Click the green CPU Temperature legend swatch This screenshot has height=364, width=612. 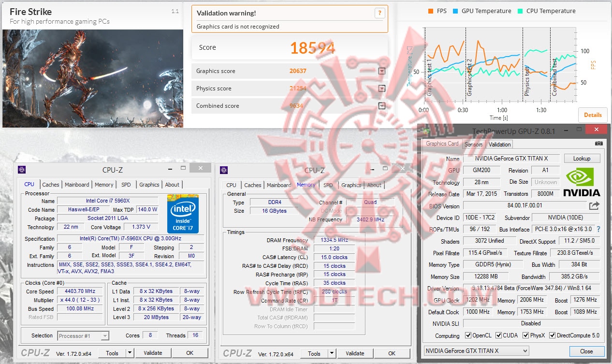pos(520,11)
